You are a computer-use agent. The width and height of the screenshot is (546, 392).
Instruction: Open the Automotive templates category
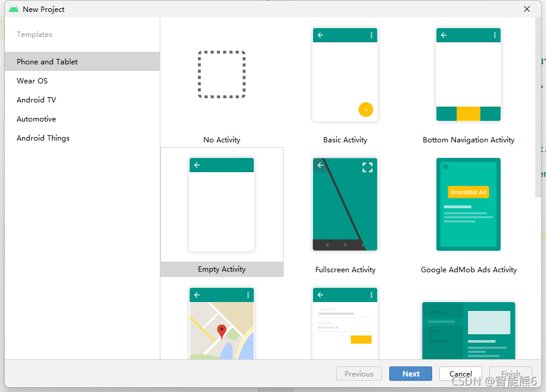82,119
